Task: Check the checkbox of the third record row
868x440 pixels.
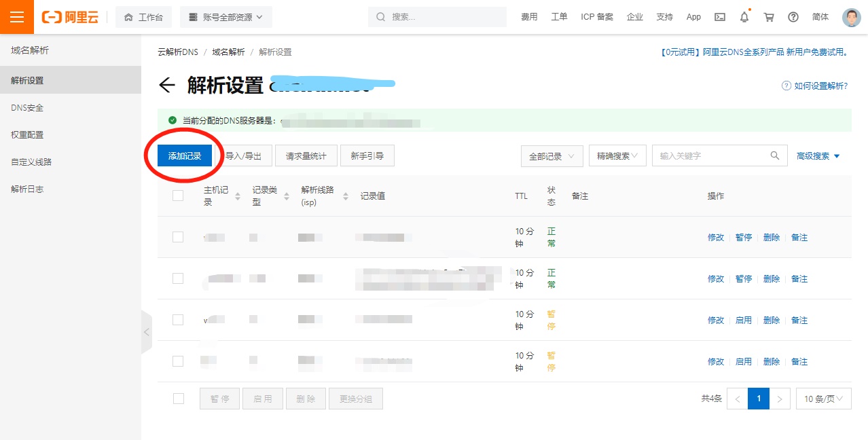Action: point(177,319)
